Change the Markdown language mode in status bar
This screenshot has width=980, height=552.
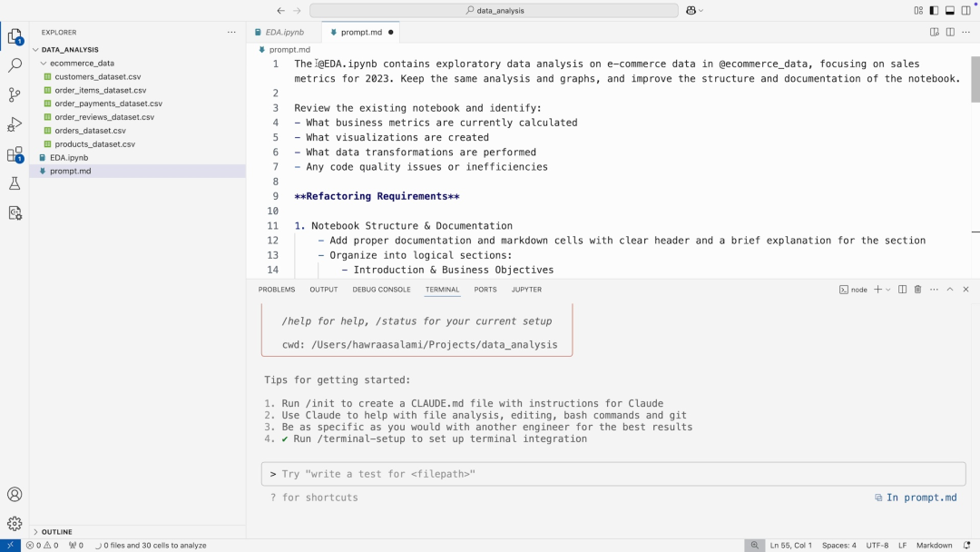pos(935,546)
